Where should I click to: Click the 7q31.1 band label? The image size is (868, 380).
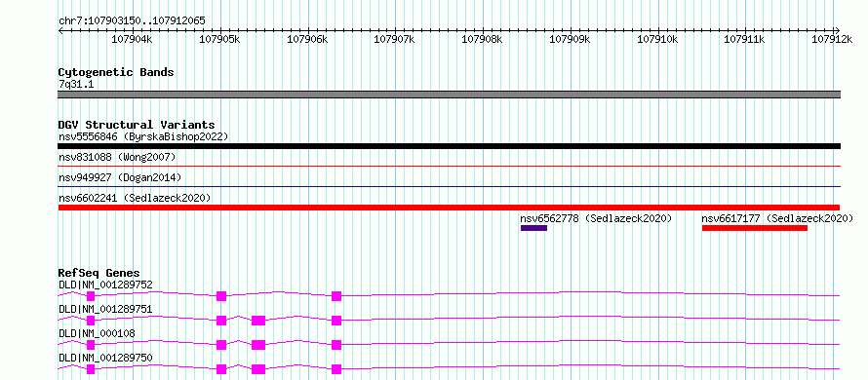tap(76, 84)
